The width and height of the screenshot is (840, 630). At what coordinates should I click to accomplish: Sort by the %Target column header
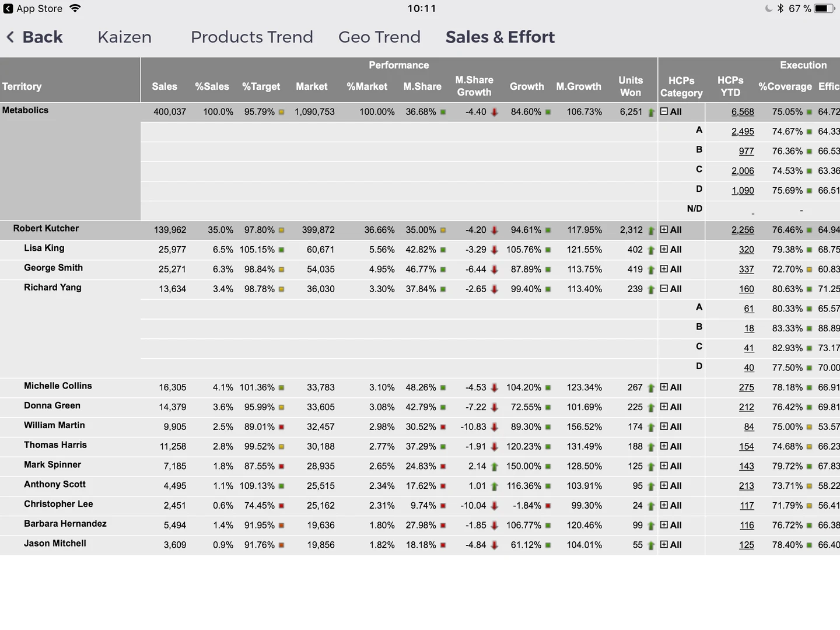pyautogui.click(x=261, y=86)
